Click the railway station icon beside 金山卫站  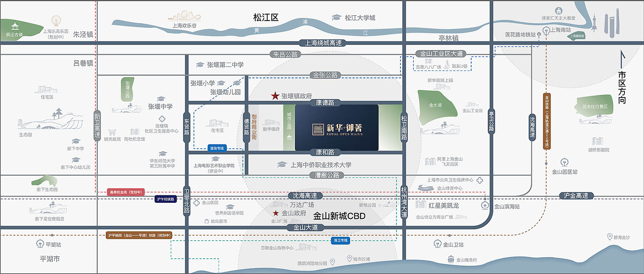438,244
